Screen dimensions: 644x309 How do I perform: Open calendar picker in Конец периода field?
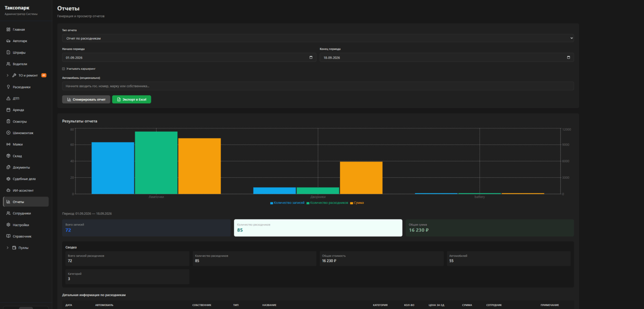click(569, 58)
